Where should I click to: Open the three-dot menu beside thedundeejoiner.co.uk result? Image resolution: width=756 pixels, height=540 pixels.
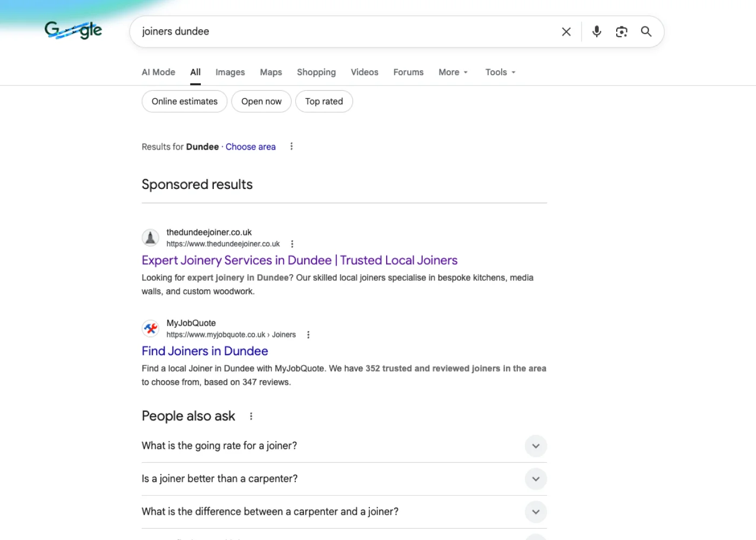click(292, 244)
